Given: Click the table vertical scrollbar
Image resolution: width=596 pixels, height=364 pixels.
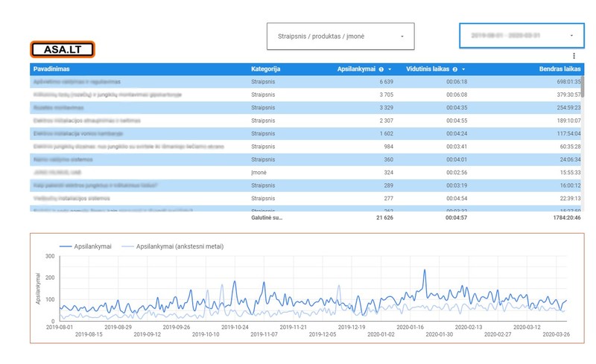Looking at the screenshot, I should pyautogui.click(x=583, y=86).
